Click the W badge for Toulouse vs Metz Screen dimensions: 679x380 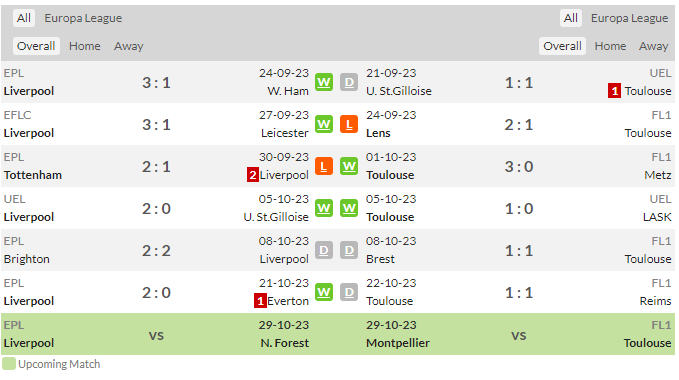[349, 166]
